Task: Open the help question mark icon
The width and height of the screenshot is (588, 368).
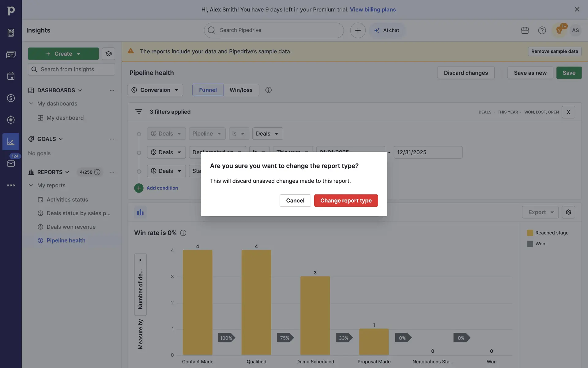Action: [542, 30]
